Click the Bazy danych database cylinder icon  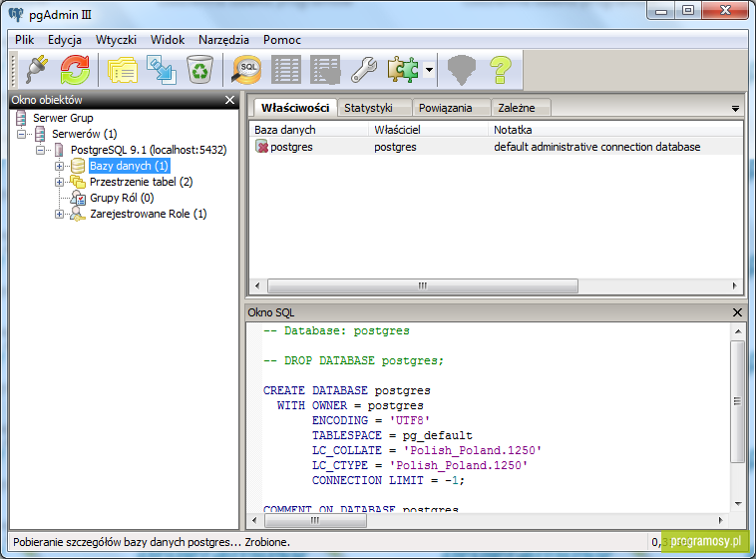click(78, 166)
